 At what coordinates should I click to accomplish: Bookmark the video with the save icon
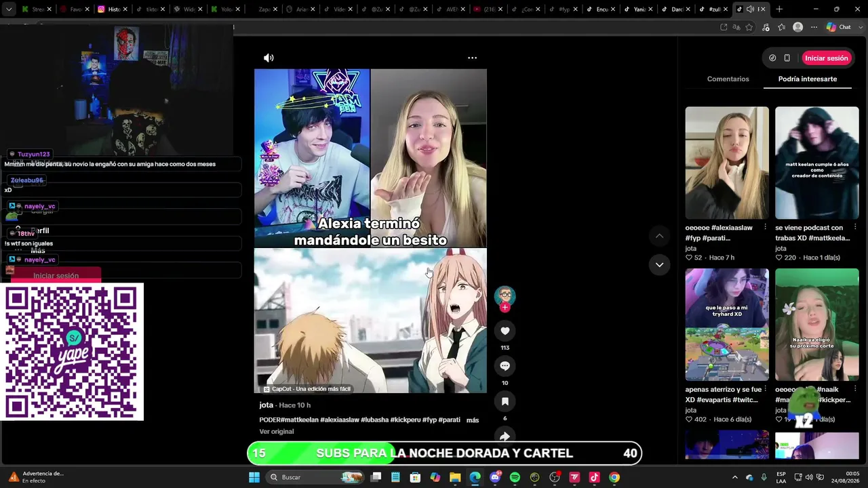tap(505, 401)
